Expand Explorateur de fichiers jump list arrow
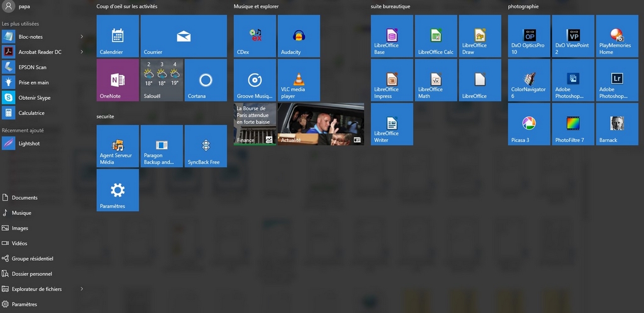Image resolution: width=644 pixels, height=313 pixels. (82, 289)
